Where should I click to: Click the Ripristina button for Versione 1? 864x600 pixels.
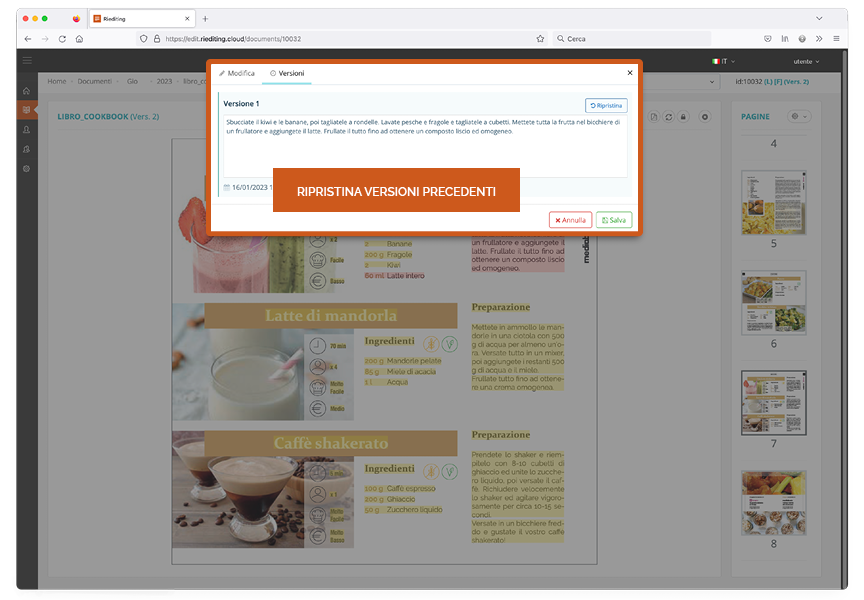606,105
